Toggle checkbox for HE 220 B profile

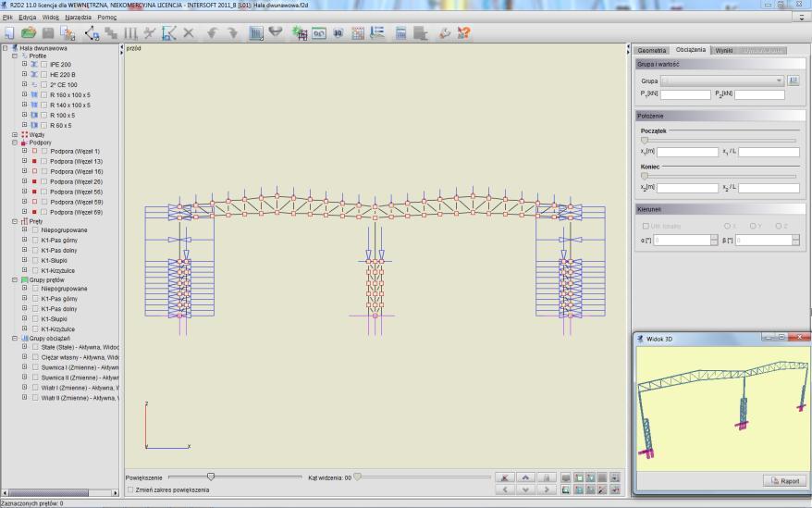[x=44, y=75]
